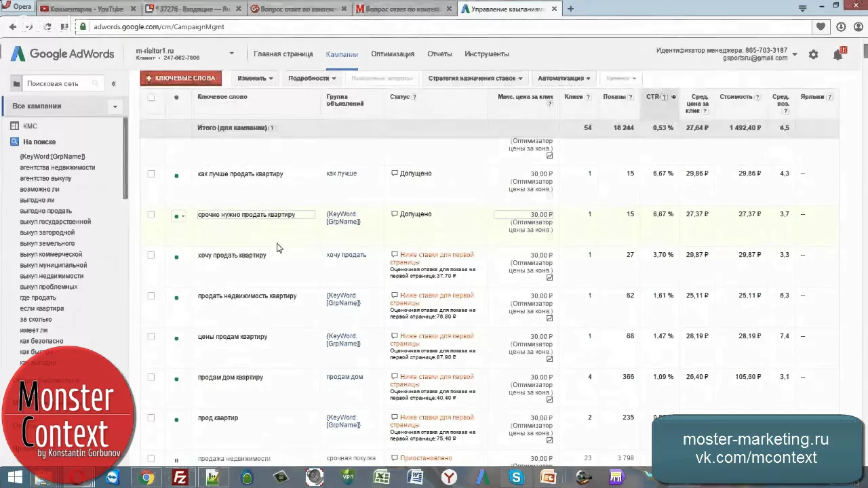This screenshot has height=488, width=868.
Task: Click the help icon next to Клики
Action: pos(588,97)
